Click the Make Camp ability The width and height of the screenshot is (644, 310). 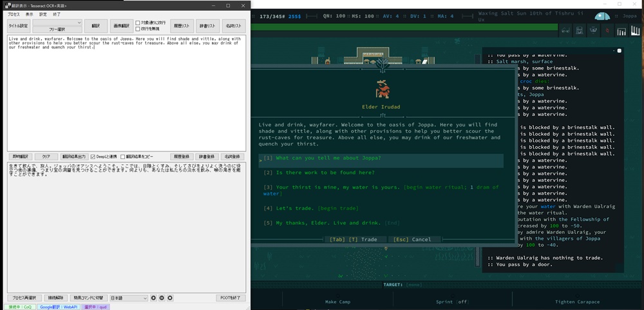coord(337,302)
